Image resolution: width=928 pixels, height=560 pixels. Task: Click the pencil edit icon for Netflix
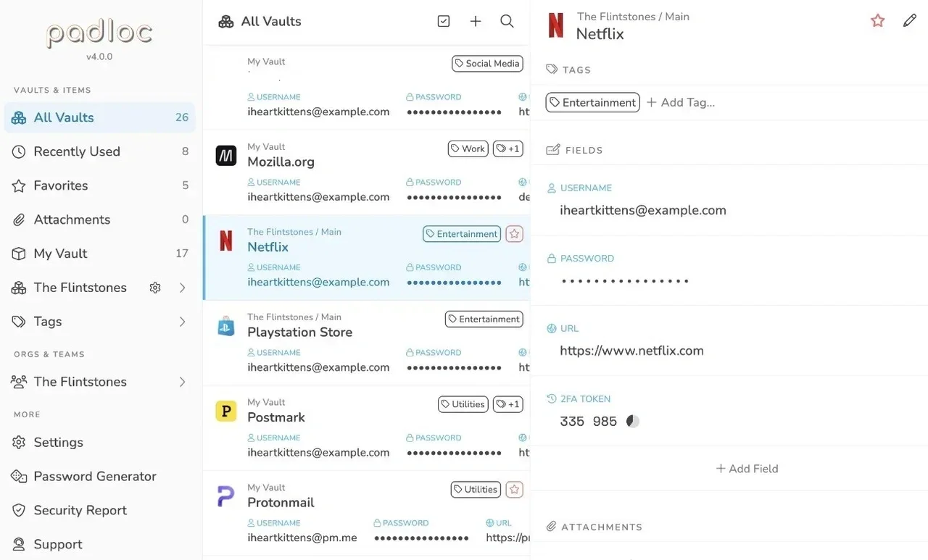[x=909, y=21]
